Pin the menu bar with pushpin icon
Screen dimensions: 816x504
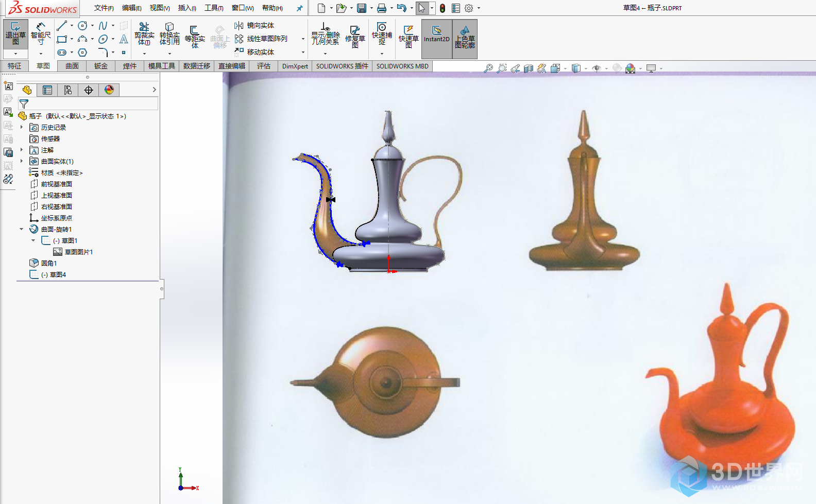coord(299,8)
